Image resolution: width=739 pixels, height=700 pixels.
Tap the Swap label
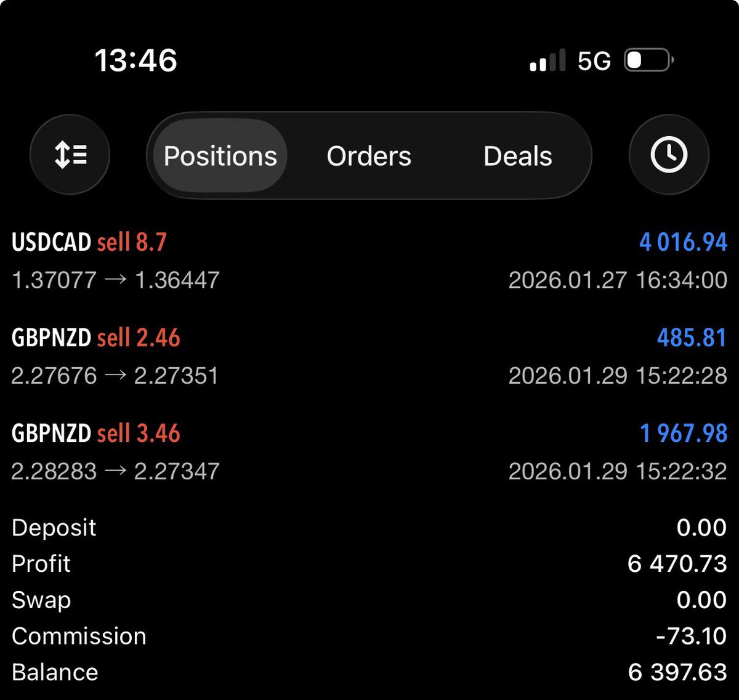tap(41, 601)
